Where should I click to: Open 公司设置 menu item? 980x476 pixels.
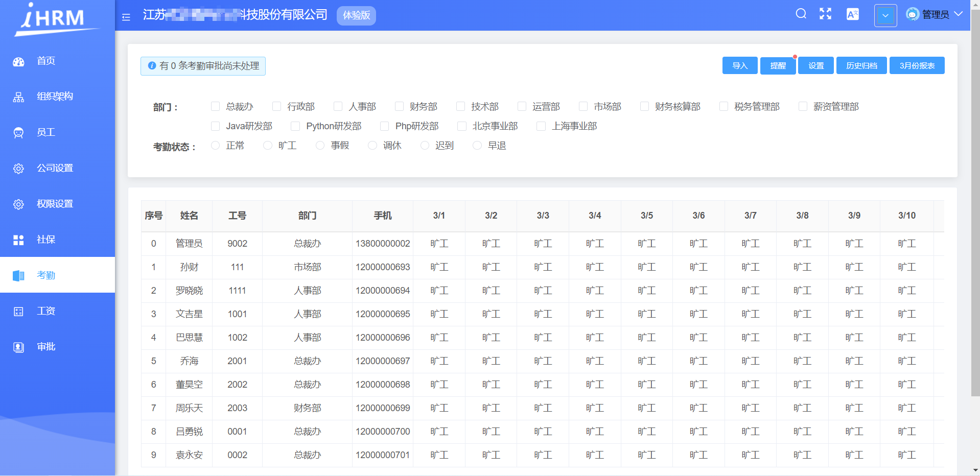point(57,169)
